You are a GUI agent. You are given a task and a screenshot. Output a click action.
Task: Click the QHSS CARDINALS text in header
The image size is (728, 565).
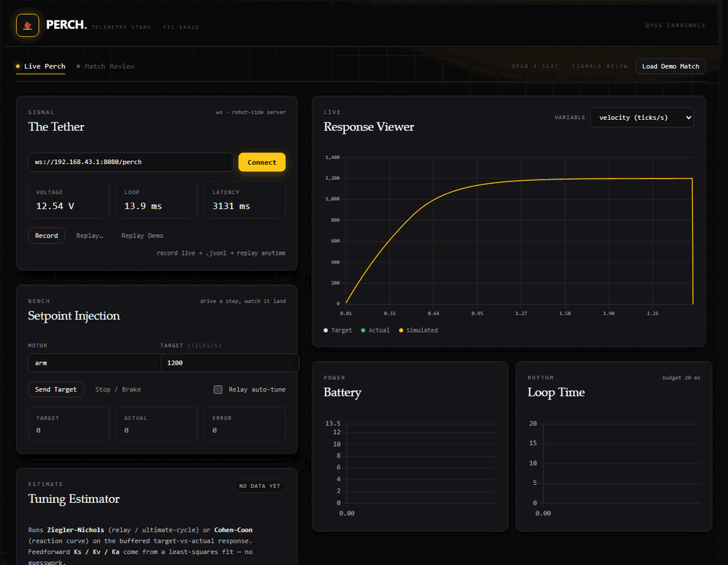tap(675, 25)
